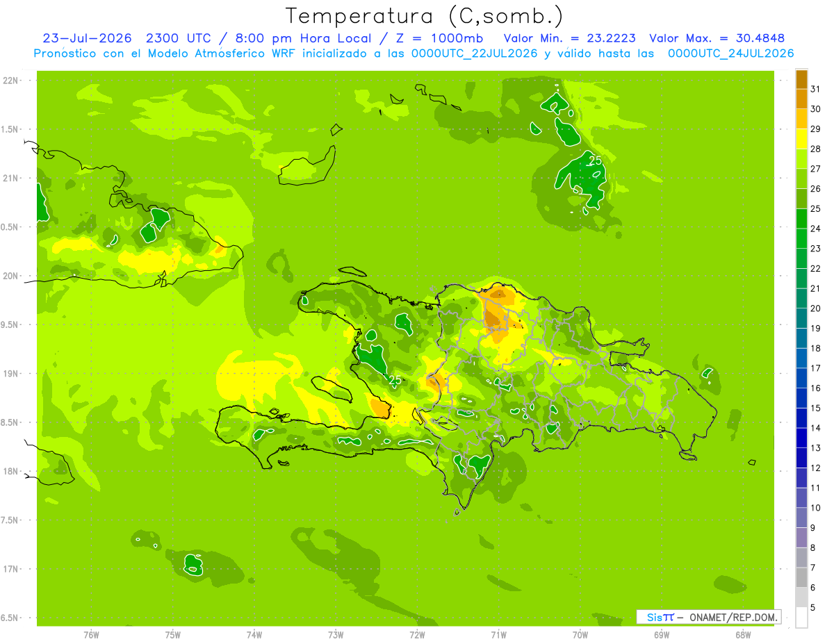Screen dimensions: 834x644
Task: Pick the gray swatch between 6 and 7
Action: click(x=801, y=577)
